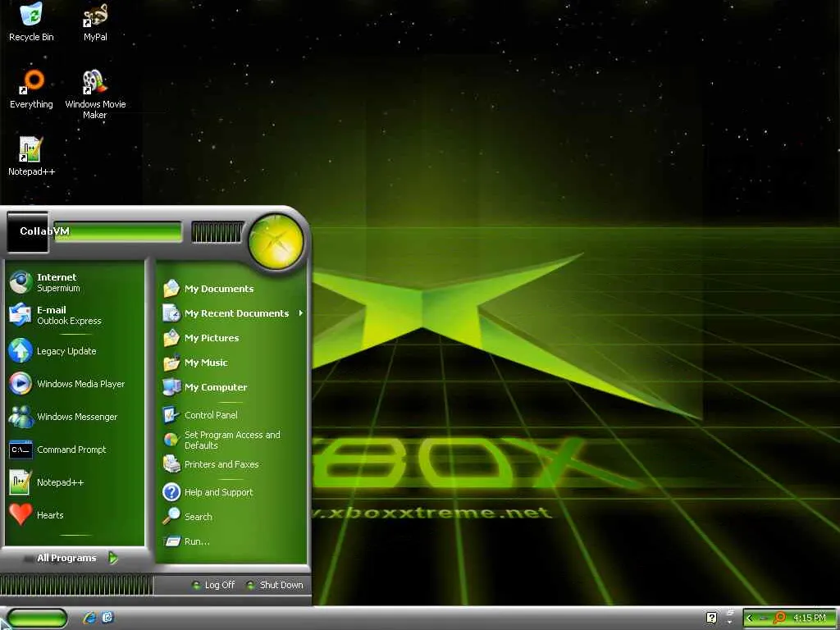Expand the My Recent Documents submenu arrow

coord(301,313)
